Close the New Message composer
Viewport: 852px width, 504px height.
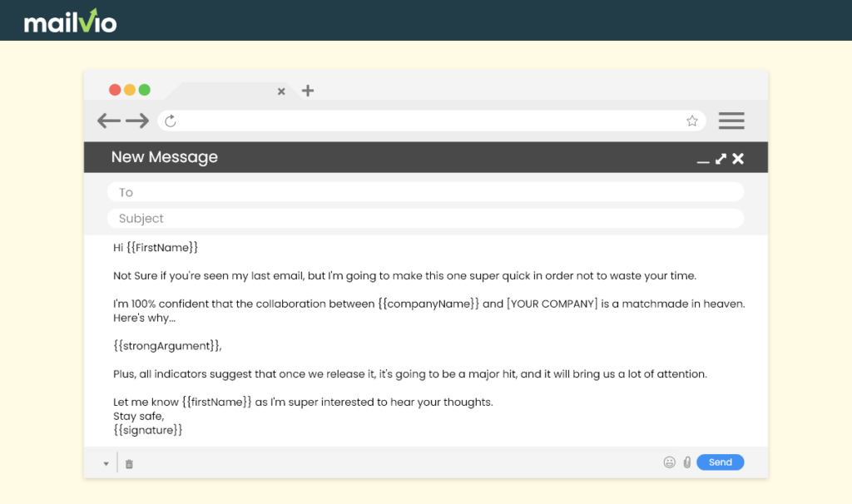pyautogui.click(x=738, y=159)
